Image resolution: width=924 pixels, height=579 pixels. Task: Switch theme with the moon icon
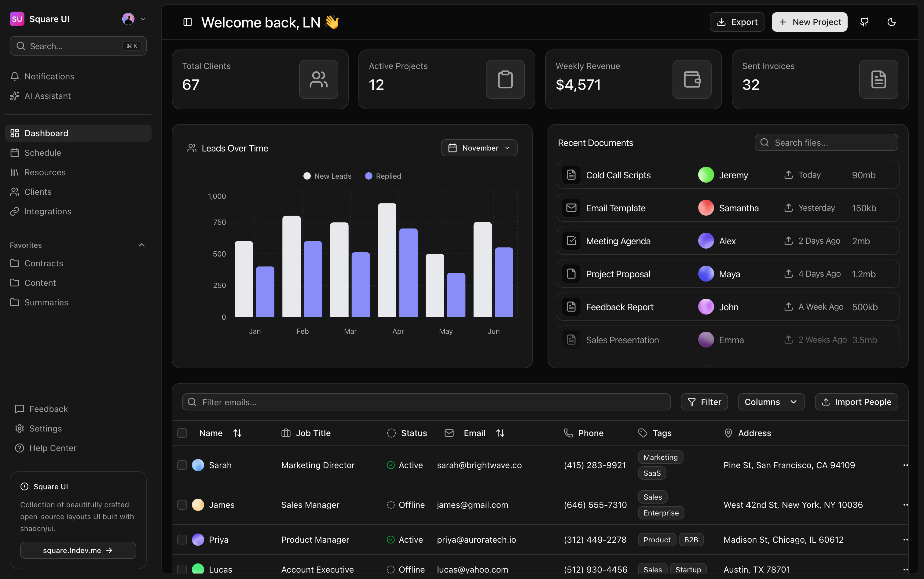pyautogui.click(x=891, y=22)
